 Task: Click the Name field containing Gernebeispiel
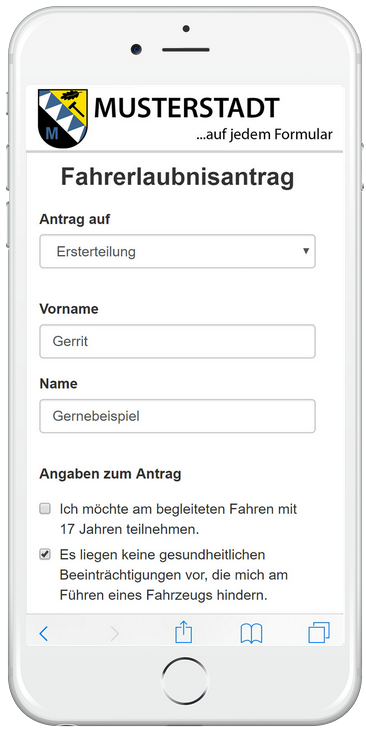pyautogui.click(x=177, y=416)
